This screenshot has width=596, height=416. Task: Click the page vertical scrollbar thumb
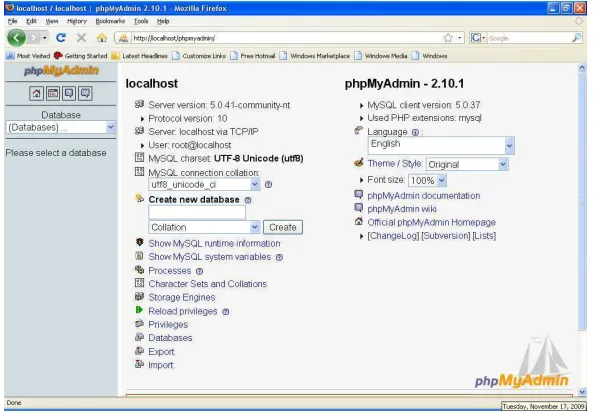point(582,202)
